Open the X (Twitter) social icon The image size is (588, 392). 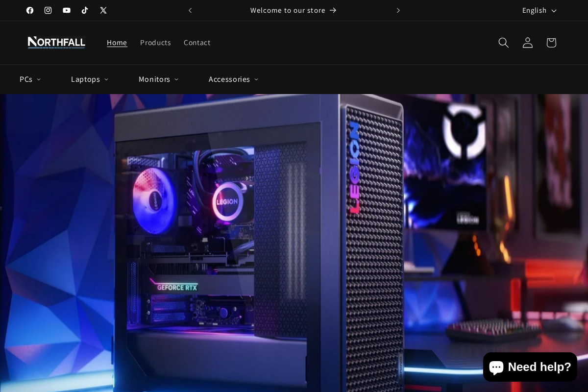pos(103,10)
